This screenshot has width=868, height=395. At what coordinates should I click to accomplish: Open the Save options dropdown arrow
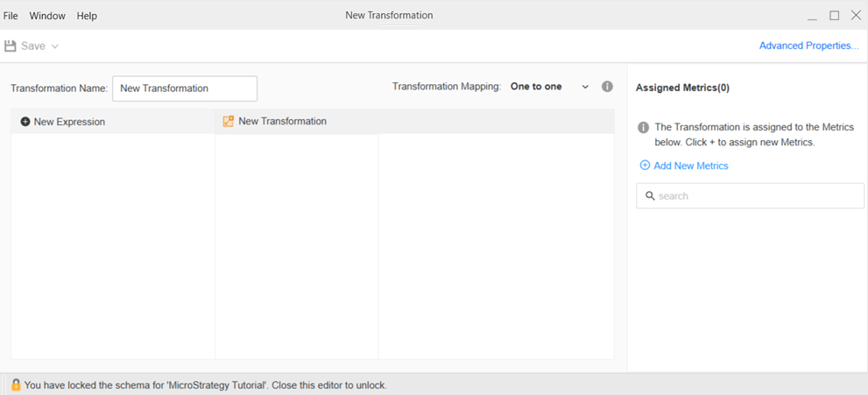(x=54, y=46)
